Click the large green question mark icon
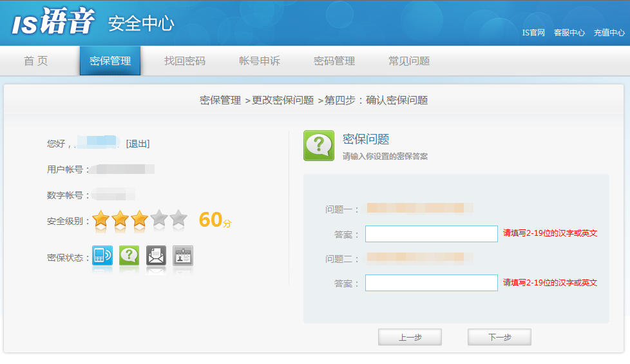The image size is (630, 364). (x=319, y=146)
